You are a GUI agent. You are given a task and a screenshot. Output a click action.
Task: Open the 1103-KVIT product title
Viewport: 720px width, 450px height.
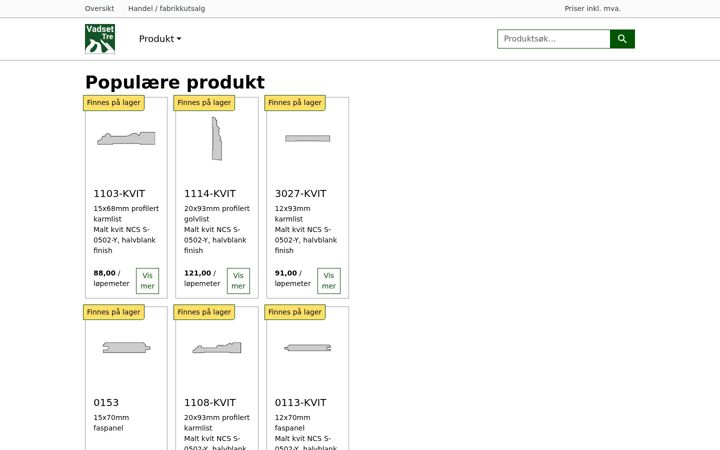(119, 194)
